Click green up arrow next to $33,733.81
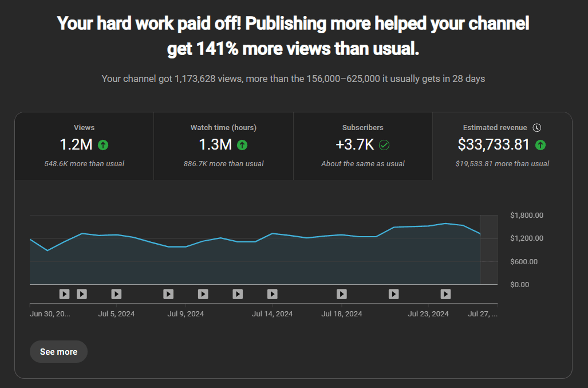 (x=540, y=145)
